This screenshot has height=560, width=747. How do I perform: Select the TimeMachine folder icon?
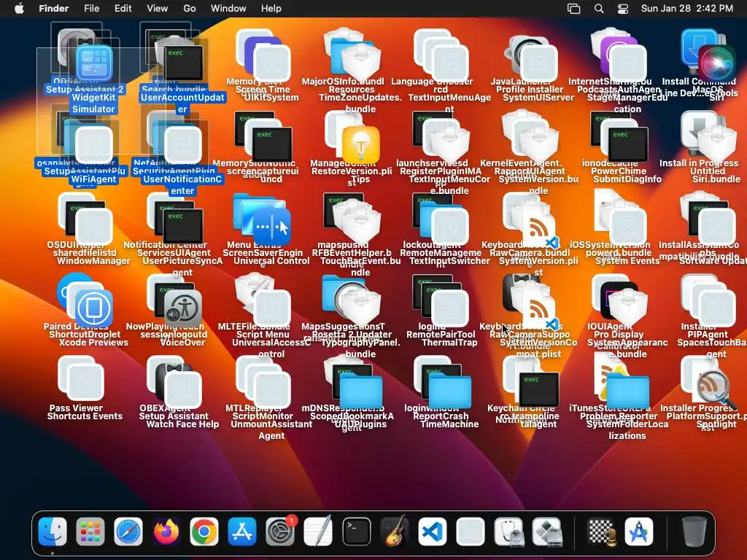pos(449,391)
